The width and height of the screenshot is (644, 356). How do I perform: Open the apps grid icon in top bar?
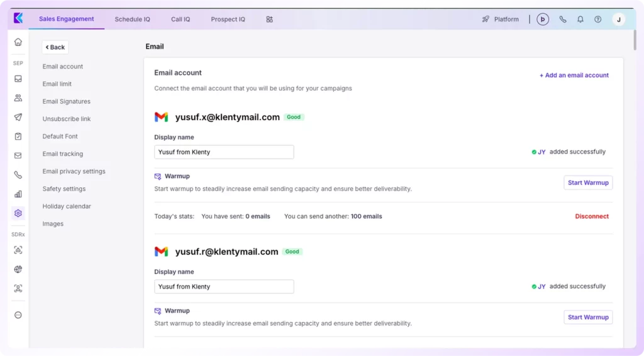tap(269, 19)
